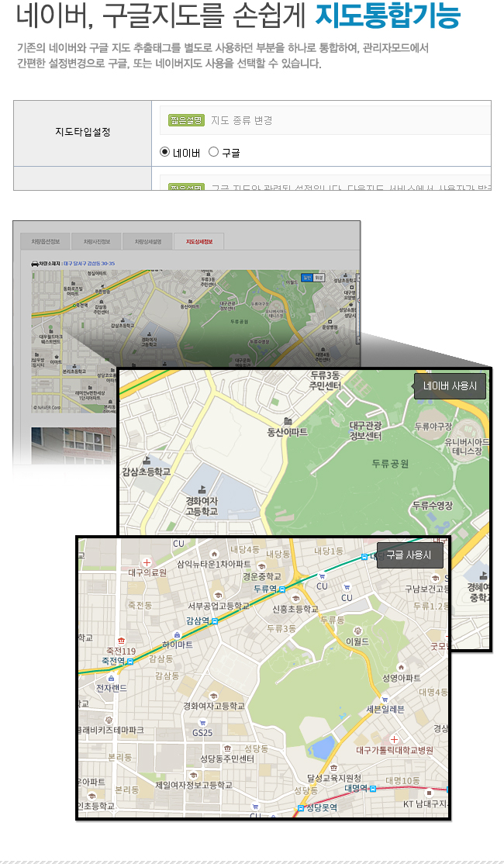Click the 두류역 subway station icon
The height and width of the screenshot is (864, 504).
(x=282, y=589)
